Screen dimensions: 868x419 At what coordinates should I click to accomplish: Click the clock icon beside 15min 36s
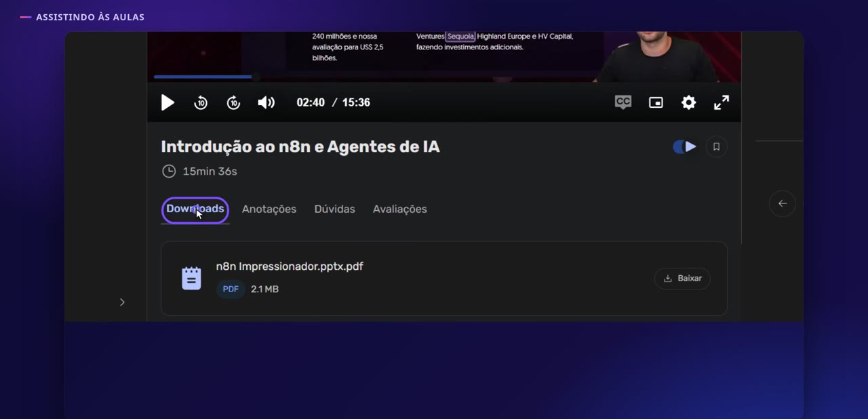coord(169,171)
